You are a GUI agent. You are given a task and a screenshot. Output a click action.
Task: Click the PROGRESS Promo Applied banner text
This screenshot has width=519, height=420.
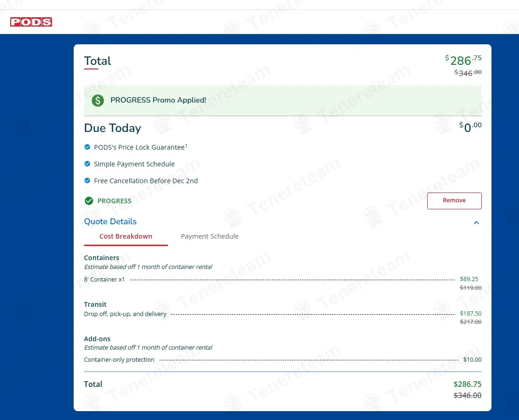point(158,100)
